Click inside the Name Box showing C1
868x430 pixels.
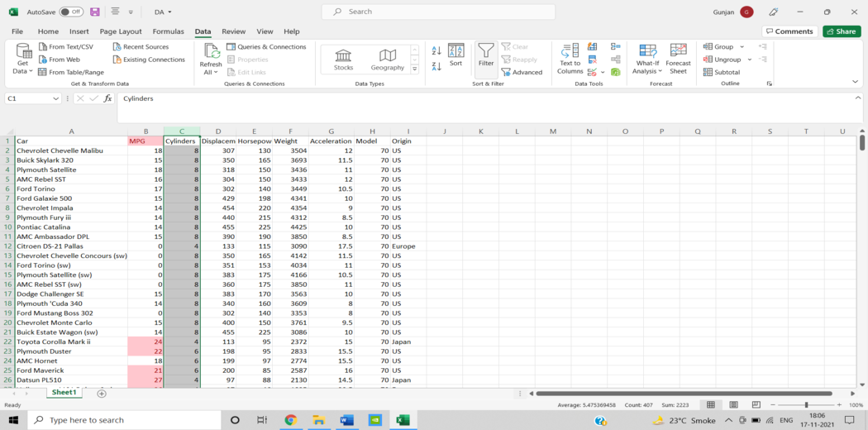33,98
